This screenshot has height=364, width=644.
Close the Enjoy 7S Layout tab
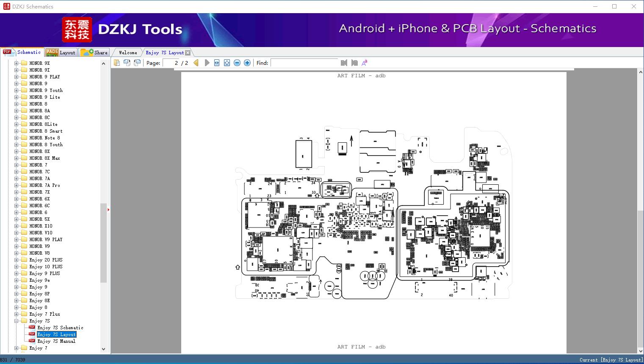pos(188,53)
